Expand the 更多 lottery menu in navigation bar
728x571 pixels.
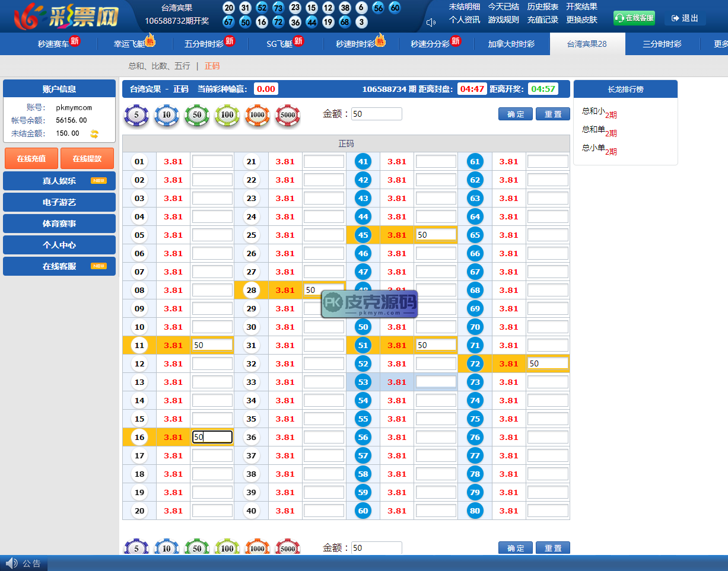pos(720,44)
